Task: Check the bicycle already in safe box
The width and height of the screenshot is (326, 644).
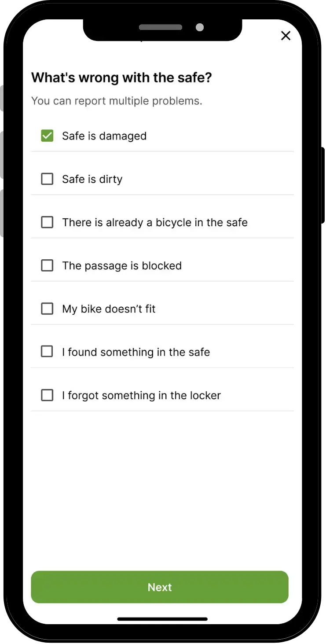Action: click(x=47, y=222)
